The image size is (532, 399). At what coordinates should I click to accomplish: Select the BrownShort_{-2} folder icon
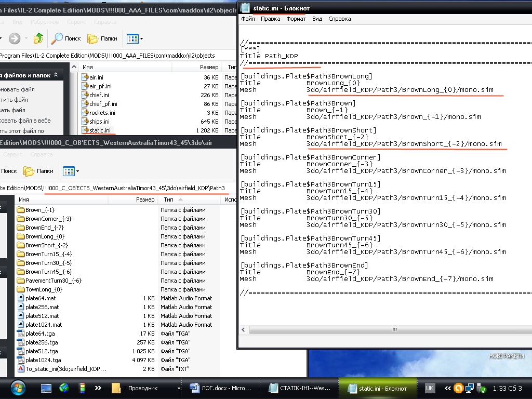click(x=21, y=245)
